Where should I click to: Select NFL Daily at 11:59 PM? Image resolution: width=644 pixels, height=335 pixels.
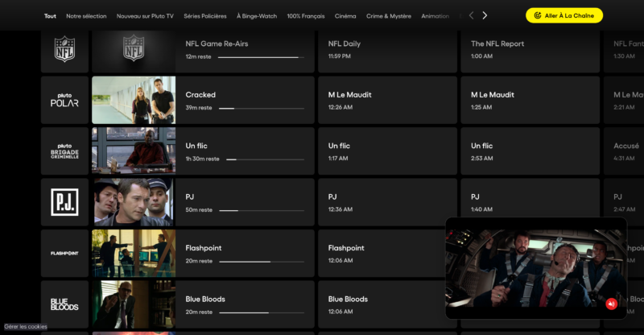tap(387, 52)
